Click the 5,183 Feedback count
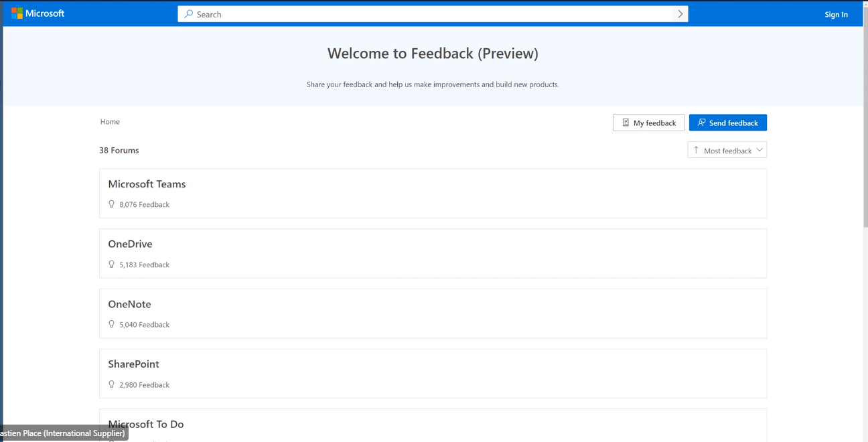868x442 pixels. pyautogui.click(x=144, y=265)
